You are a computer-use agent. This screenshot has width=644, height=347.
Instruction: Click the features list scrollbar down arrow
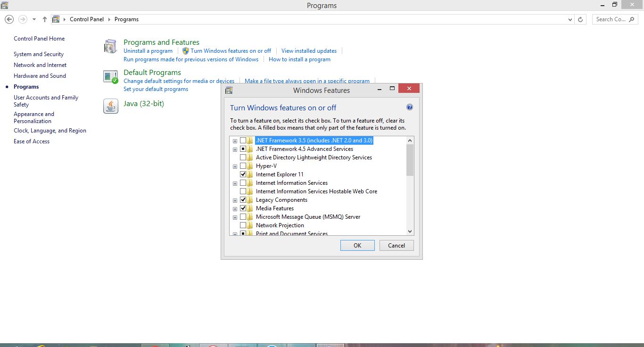pos(410,231)
